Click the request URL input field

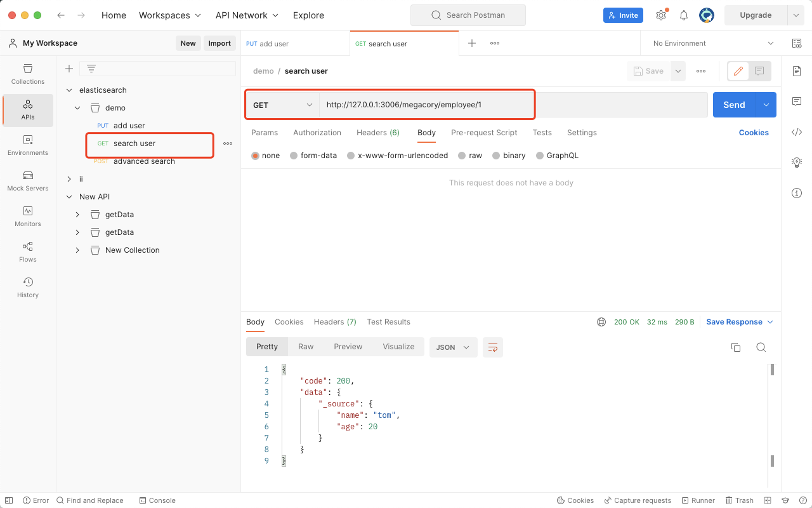(444, 104)
